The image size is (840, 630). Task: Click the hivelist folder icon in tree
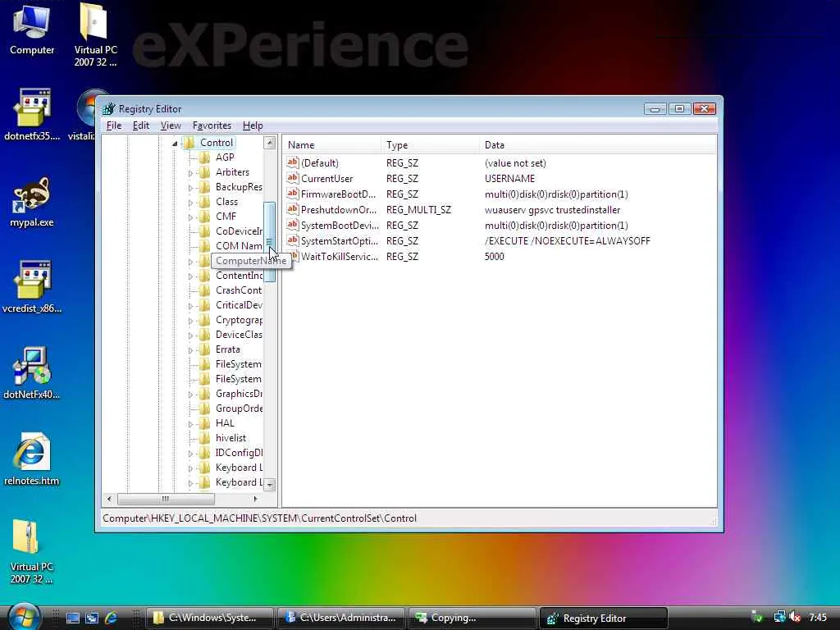coord(204,438)
